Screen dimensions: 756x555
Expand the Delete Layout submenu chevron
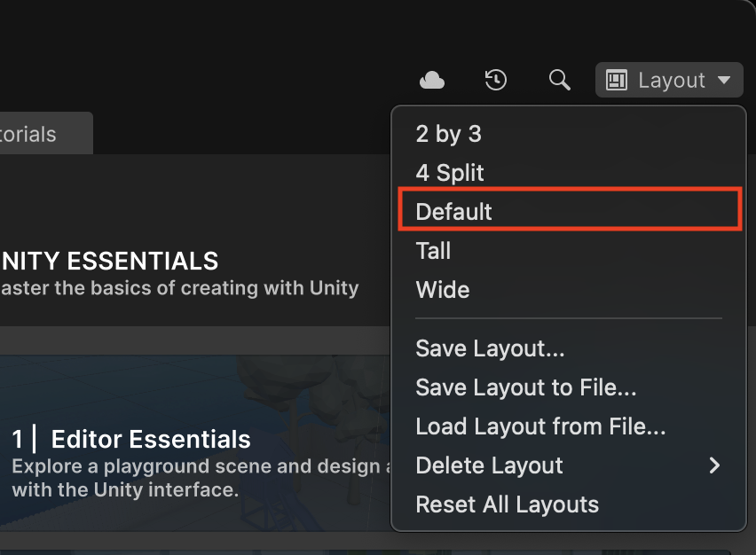click(x=715, y=465)
